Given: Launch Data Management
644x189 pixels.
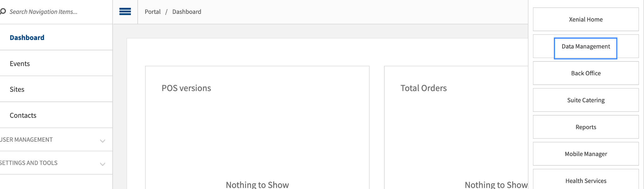Looking at the screenshot, I should pyautogui.click(x=586, y=47).
